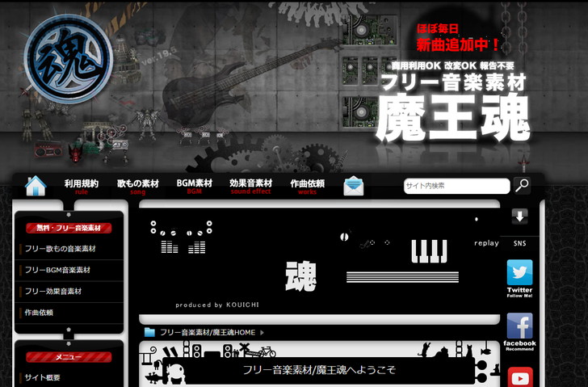The height and width of the screenshot is (387, 588).
Task: Click the blue folder breadcrumb icon
Action: (x=149, y=332)
